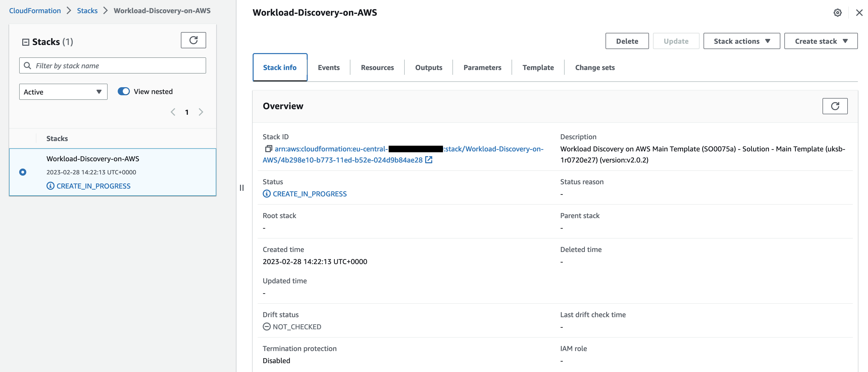
Task: Open the Template tab
Action: pos(538,67)
